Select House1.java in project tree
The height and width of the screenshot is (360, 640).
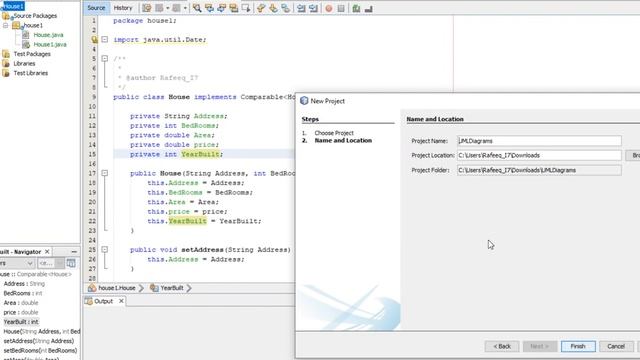(x=50, y=44)
